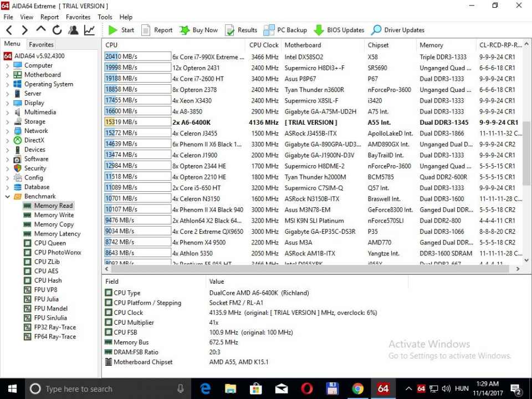Select the CPU AES benchmark

tap(46, 271)
